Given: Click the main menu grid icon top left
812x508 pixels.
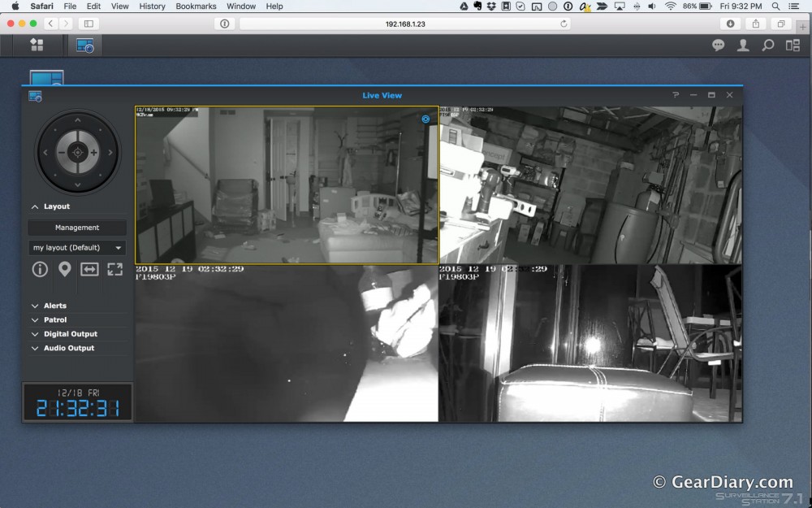Looking at the screenshot, I should (36, 46).
